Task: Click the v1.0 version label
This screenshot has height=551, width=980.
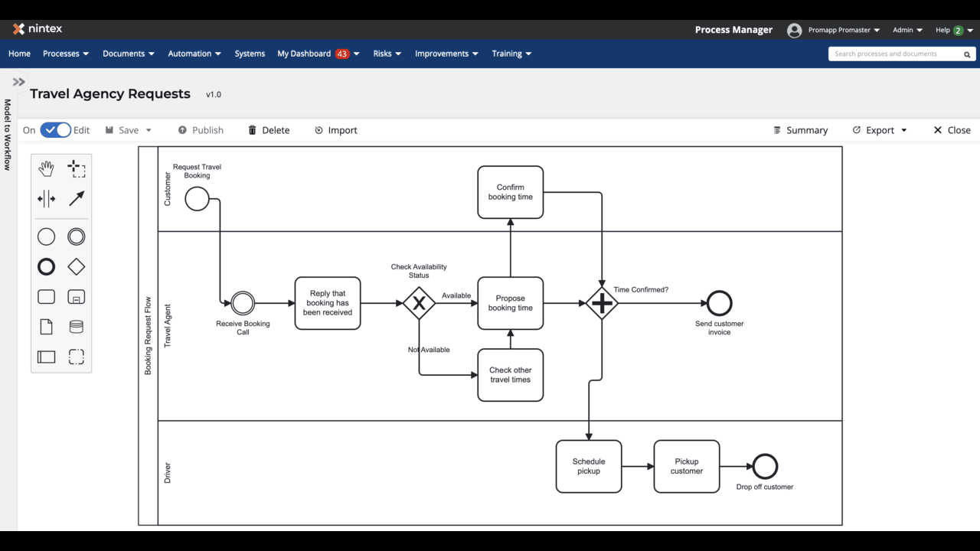Action: [x=214, y=95]
